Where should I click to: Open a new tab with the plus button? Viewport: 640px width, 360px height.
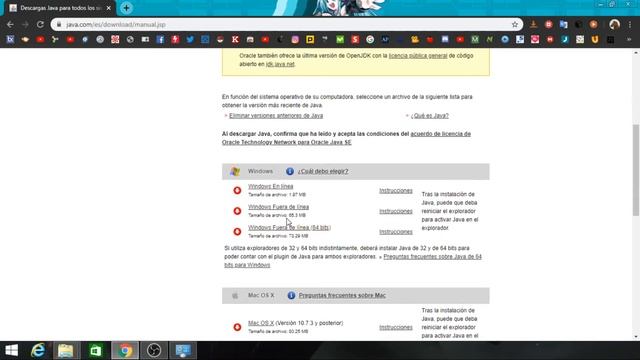[x=127, y=8]
